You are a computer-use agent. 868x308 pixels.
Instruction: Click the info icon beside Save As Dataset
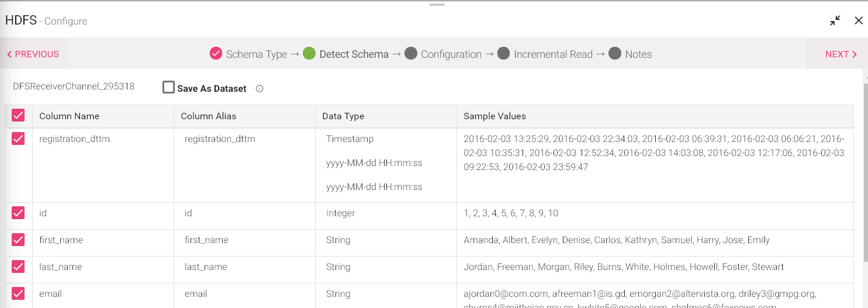260,89
